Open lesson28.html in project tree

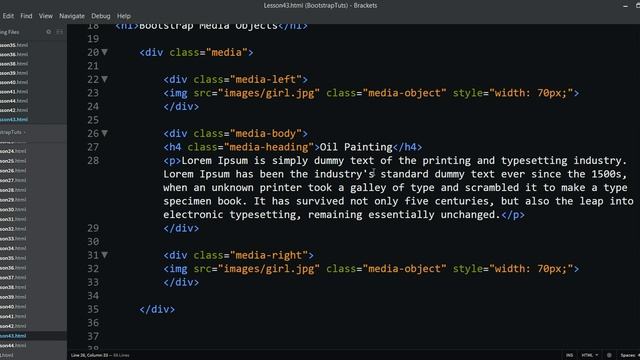pyautogui.click(x=13, y=190)
